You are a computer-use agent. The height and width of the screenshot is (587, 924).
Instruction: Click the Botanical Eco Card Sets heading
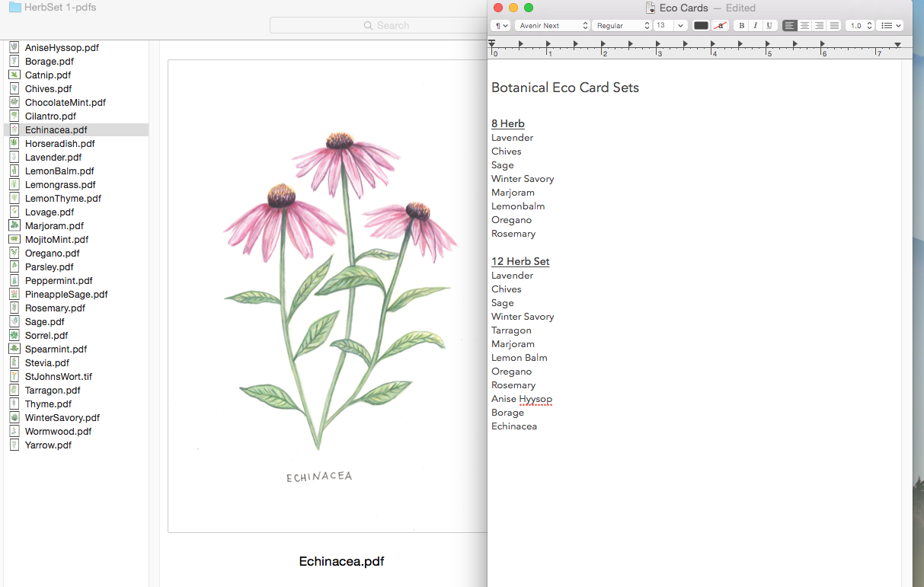(x=565, y=88)
